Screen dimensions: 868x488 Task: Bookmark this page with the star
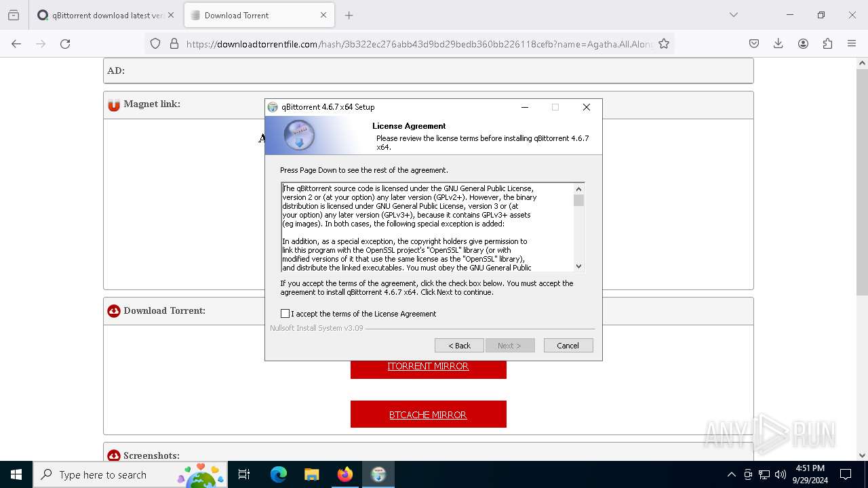pyautogui.click(x=664, y=43)
